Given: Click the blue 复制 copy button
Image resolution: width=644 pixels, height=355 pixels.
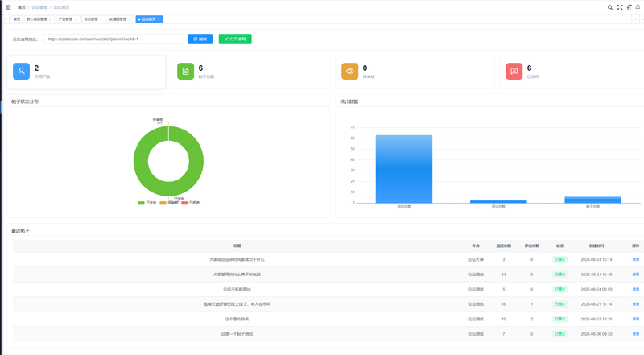Looking at the screenshot, I should (x=200, y=39).
